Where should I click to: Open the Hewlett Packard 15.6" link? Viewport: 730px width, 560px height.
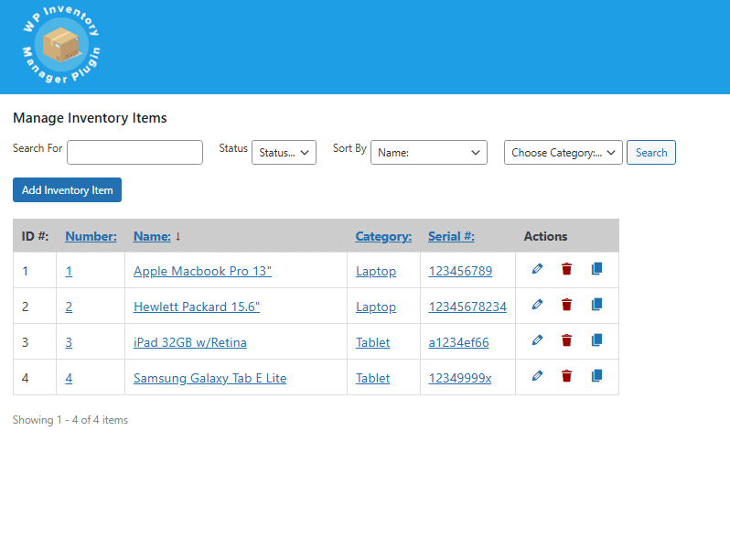tap(197, 307)
